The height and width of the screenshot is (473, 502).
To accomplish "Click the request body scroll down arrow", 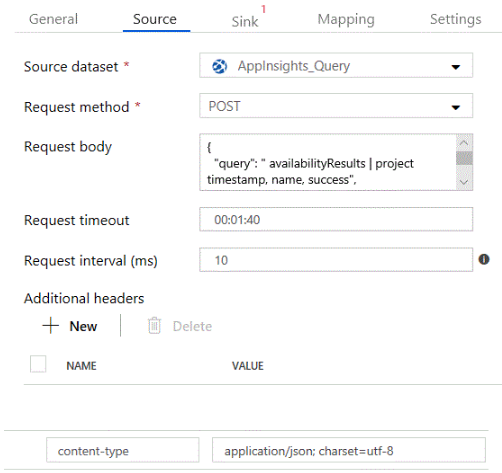I will click(464, 182).
